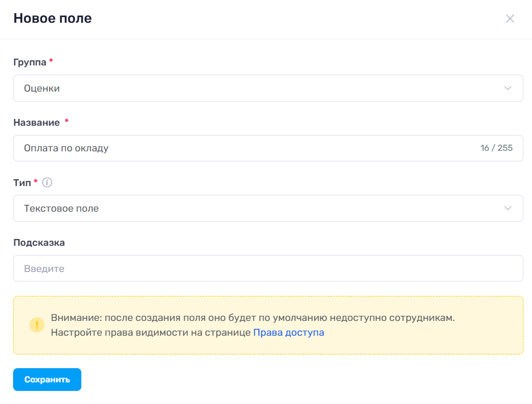Screen dimensions: 532x404
Task: Click the Новое поле dialog heading
Action: pos(52,18)
